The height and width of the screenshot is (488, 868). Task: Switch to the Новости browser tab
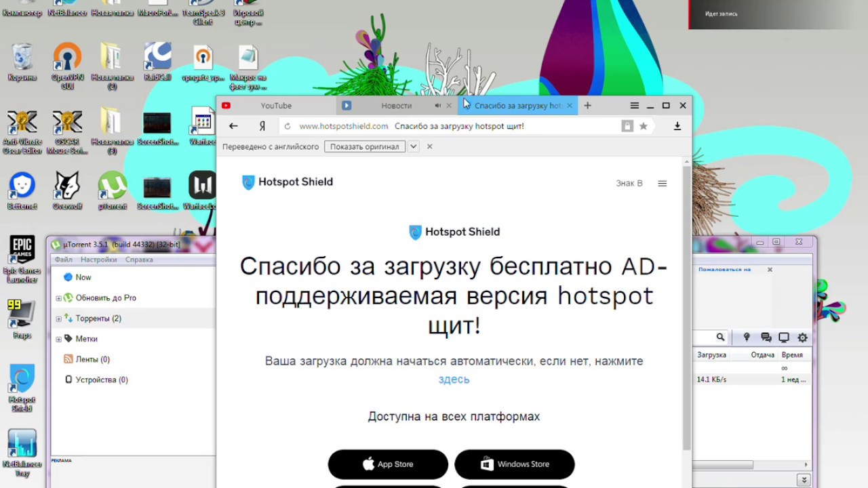[x=397, y=106]
